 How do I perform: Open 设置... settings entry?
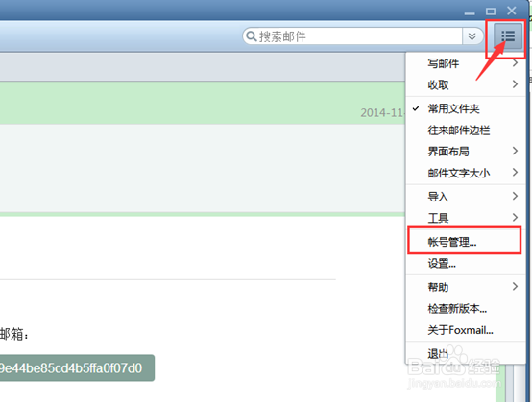pyautogui.click(x=466, y=264)
